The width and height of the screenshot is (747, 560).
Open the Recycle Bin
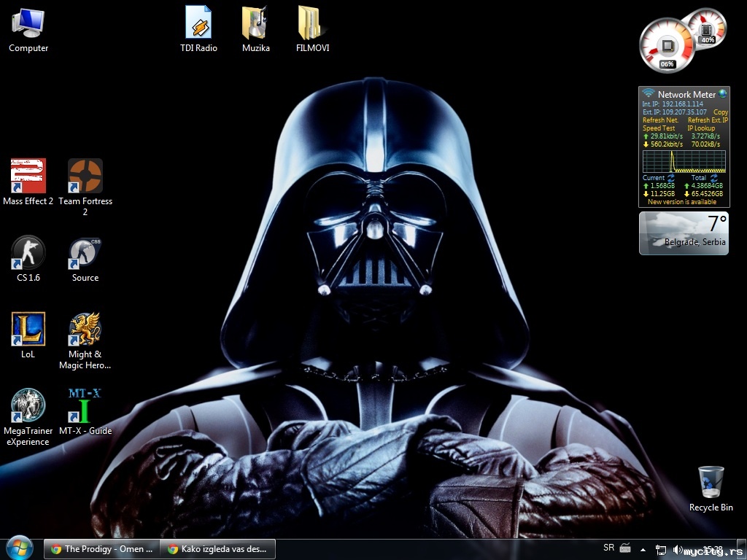point(711,489)
